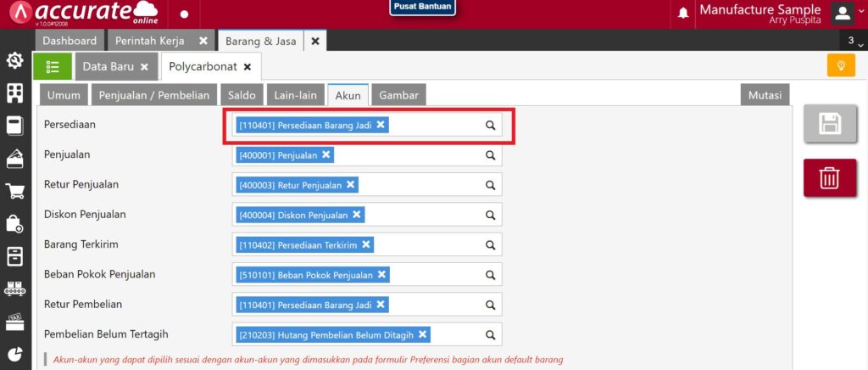Screen dimensions: 868x370
Task: Select the Barang & Jasa tab
Action: (260, 41)
